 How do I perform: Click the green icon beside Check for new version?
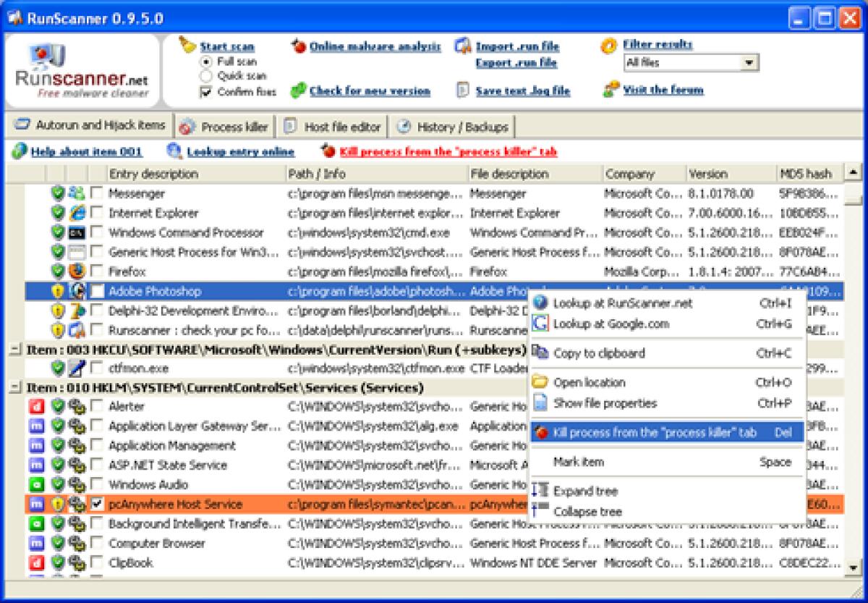pos(299,90)
